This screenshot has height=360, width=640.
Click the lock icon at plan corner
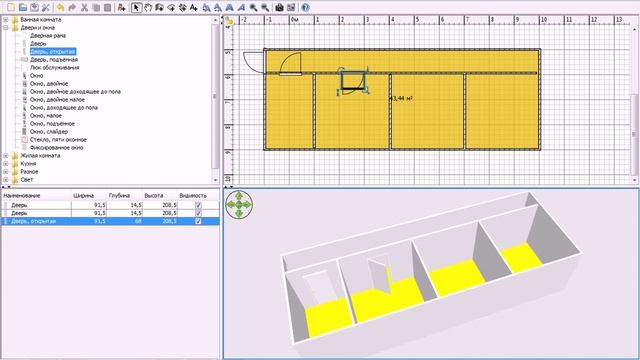229,20
